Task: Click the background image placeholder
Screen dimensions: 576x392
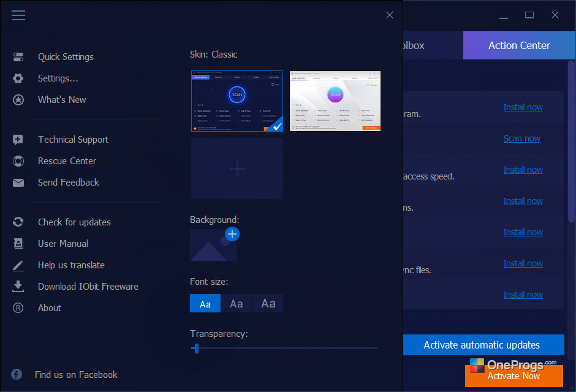Action: 213,245
